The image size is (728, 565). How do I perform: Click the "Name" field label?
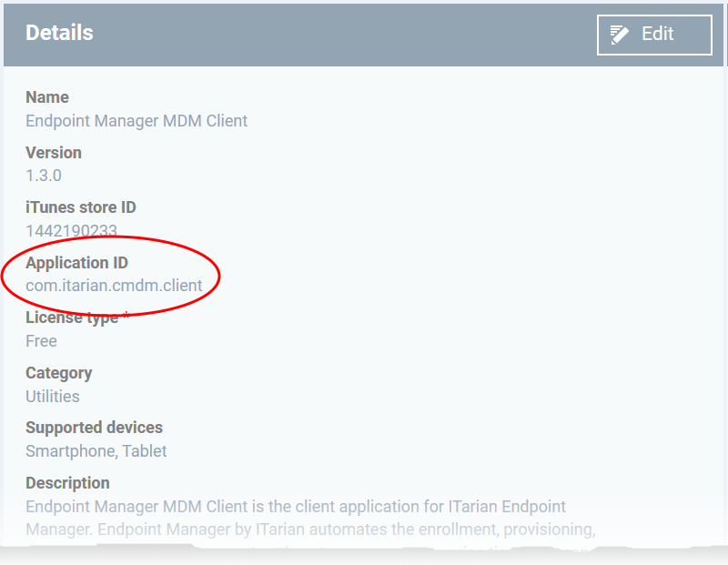click(x=47, y=97)
